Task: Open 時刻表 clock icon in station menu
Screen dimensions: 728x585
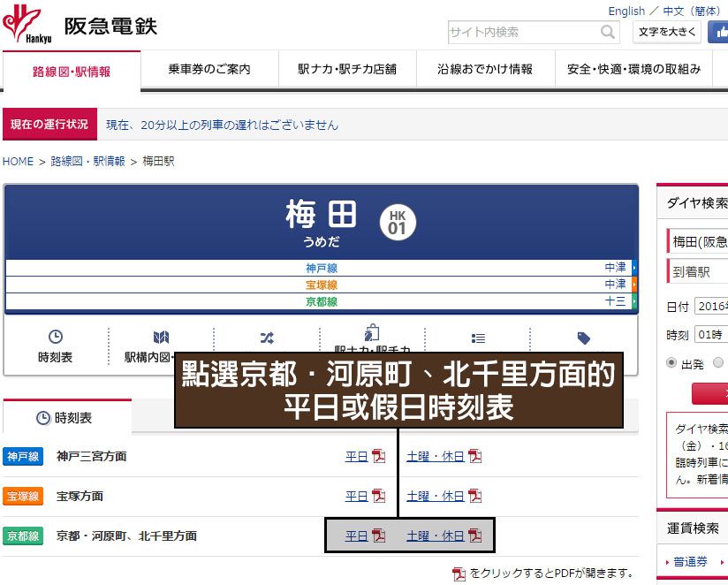Action: [56, 337]
